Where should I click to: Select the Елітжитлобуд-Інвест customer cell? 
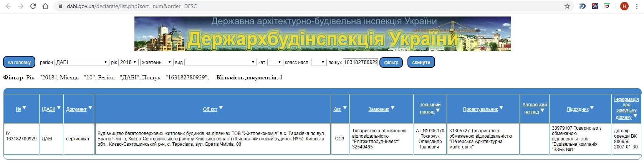click(381, 139)
